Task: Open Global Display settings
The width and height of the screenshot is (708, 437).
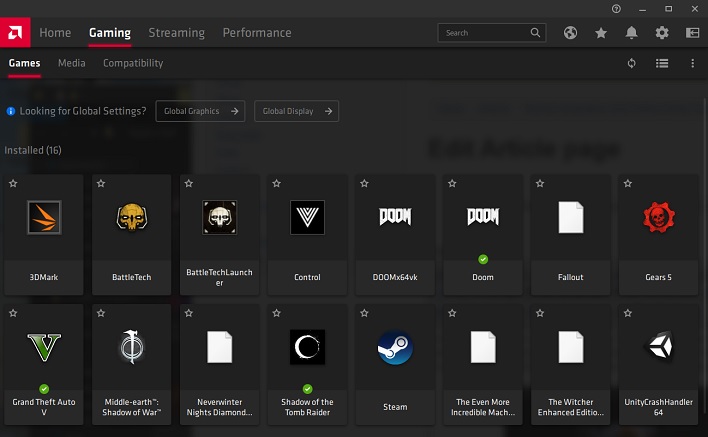Action: (x=296, y=111)
